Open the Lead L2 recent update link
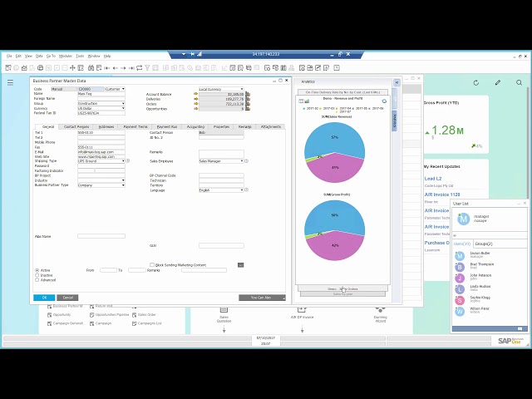Viewport: 532px width, 399px height. 433,179
